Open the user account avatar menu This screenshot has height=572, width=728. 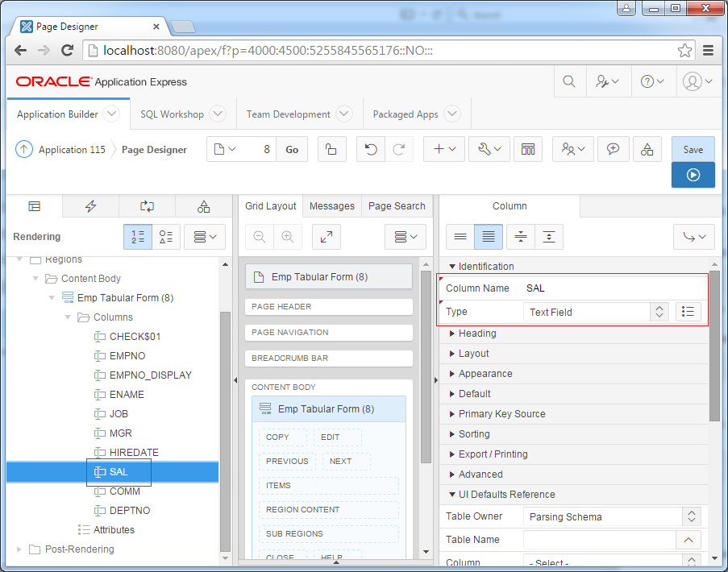(697, 81)
